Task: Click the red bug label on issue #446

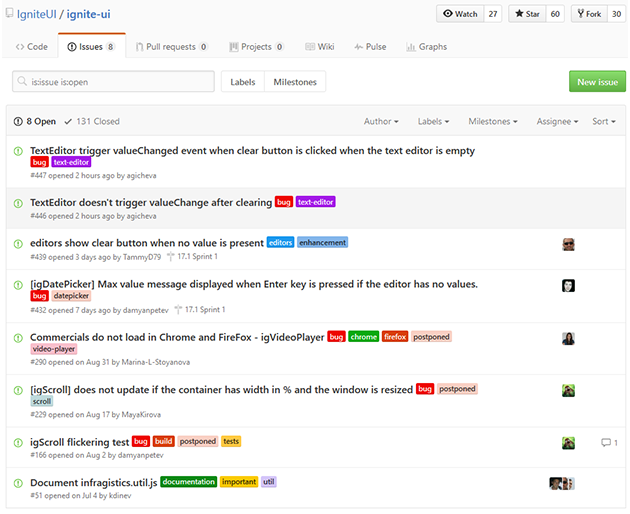Action: coord(284,202)
